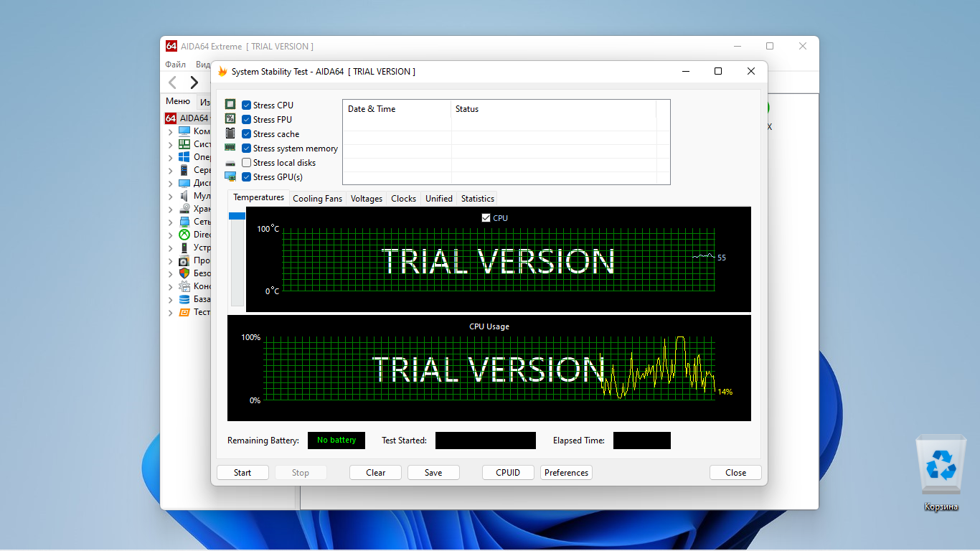
Task: Switch to the Cooling Fans tab
Action: point(317,199)
